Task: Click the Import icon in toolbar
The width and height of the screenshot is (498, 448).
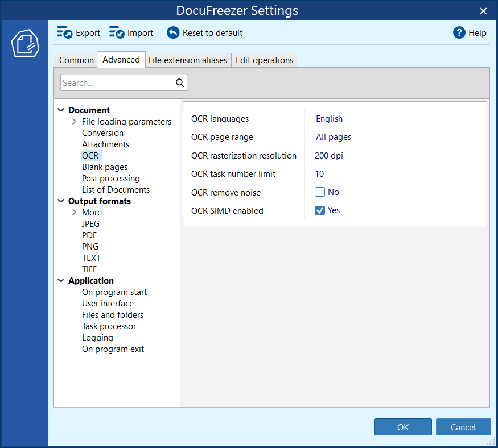Action: pyautogui.click(x=117, y=33)
